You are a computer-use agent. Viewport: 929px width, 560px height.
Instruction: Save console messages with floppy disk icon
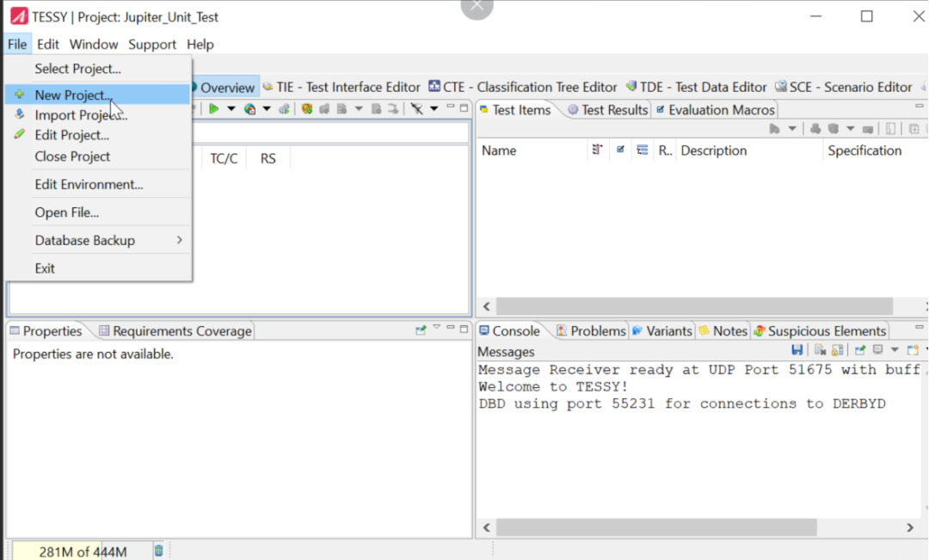tap(797, 350)
